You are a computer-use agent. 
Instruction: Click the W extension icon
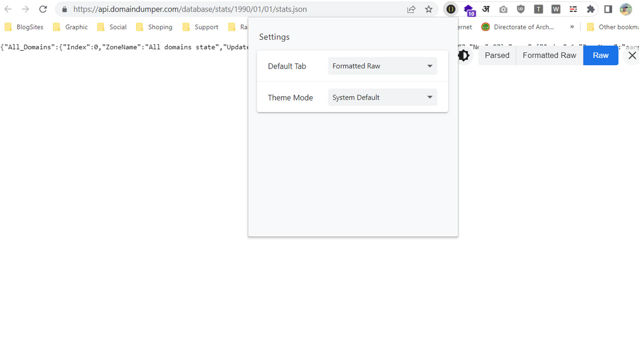click(555, 9)
